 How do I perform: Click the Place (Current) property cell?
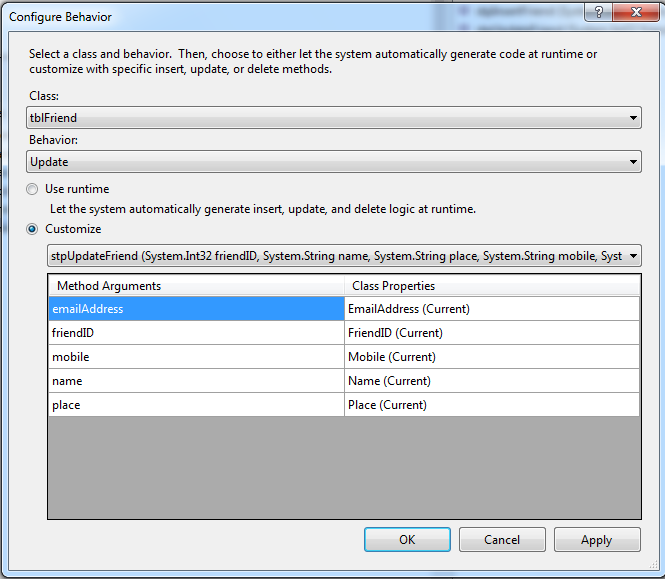click(x=492, y=405)
